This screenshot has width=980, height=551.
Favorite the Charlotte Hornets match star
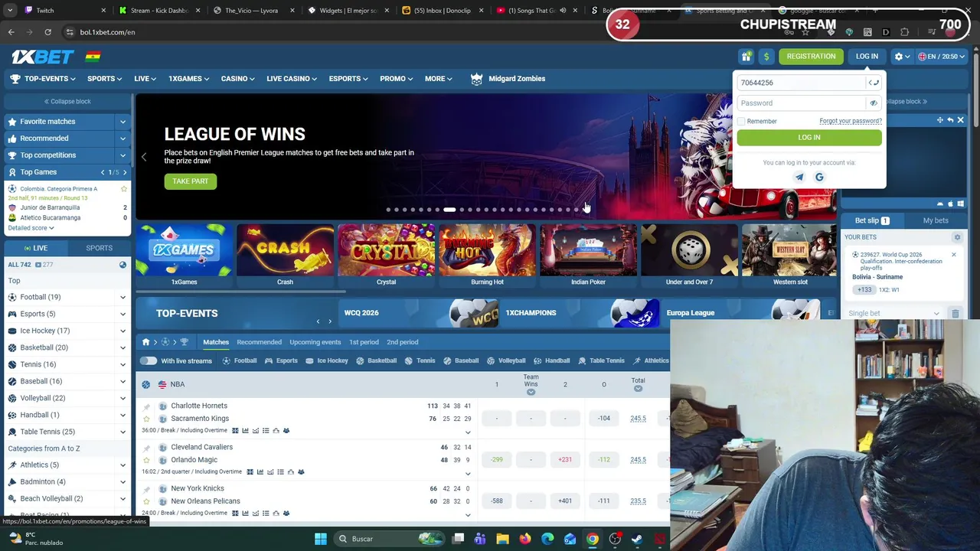(x=146, y=419)
